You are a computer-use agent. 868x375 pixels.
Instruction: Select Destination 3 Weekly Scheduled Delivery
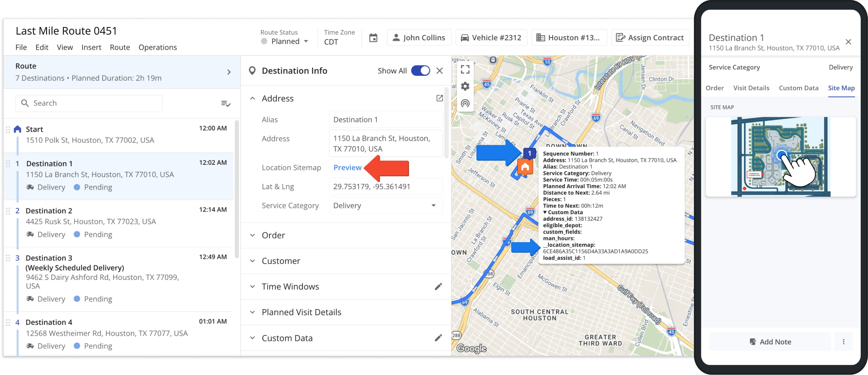[118, 279]
